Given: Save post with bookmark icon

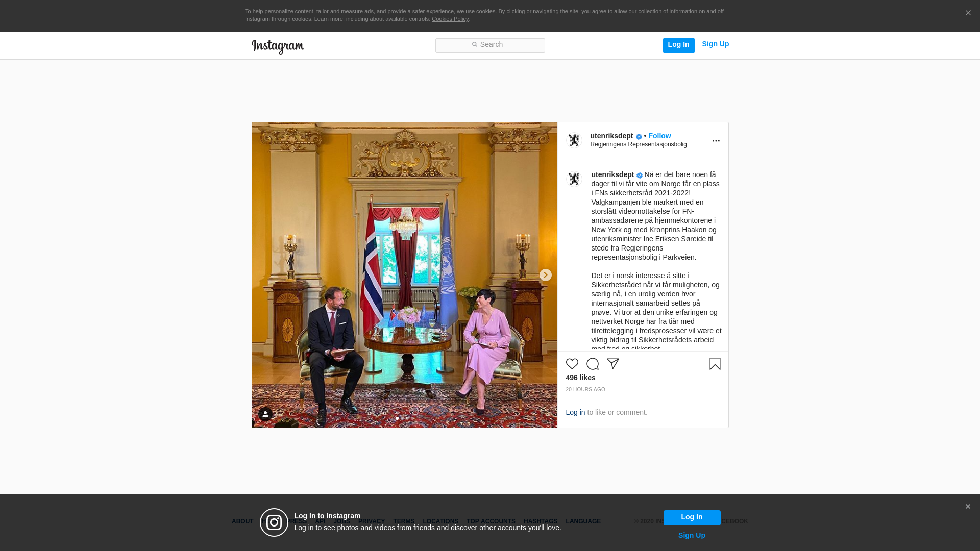Looking at the screenshot, I should click(715, 364).
